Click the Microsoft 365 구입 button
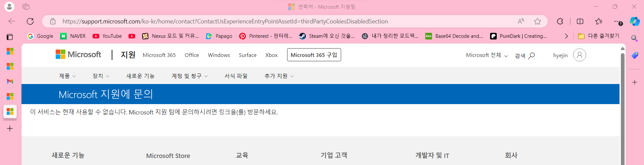Screen dimensions: 644x165 coord(314,55)
